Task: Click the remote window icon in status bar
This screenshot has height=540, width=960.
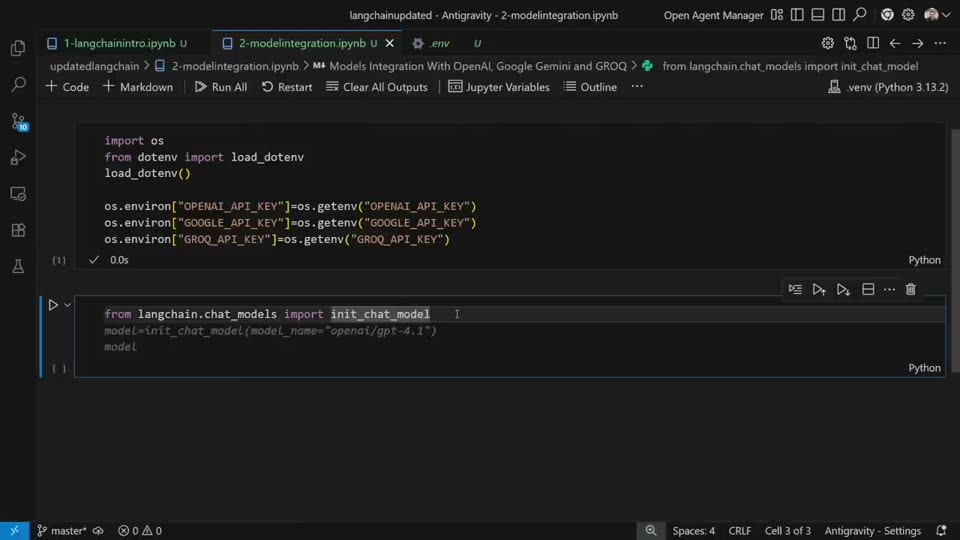Action: click(x=14, y=531)
